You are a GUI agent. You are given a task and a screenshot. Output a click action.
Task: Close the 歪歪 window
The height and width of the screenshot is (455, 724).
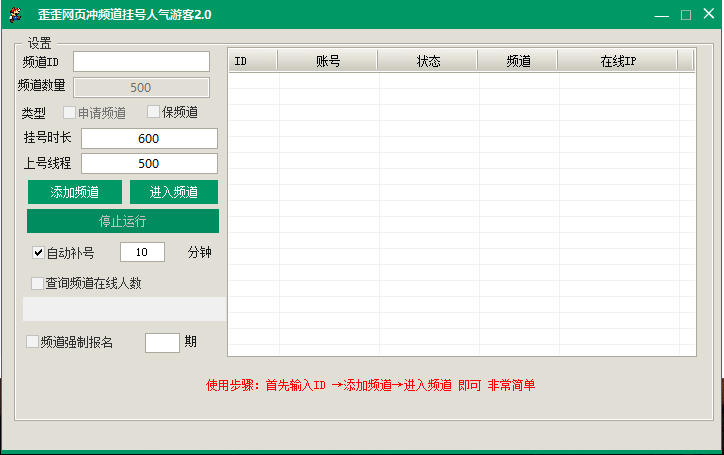(x=709, y=14)
